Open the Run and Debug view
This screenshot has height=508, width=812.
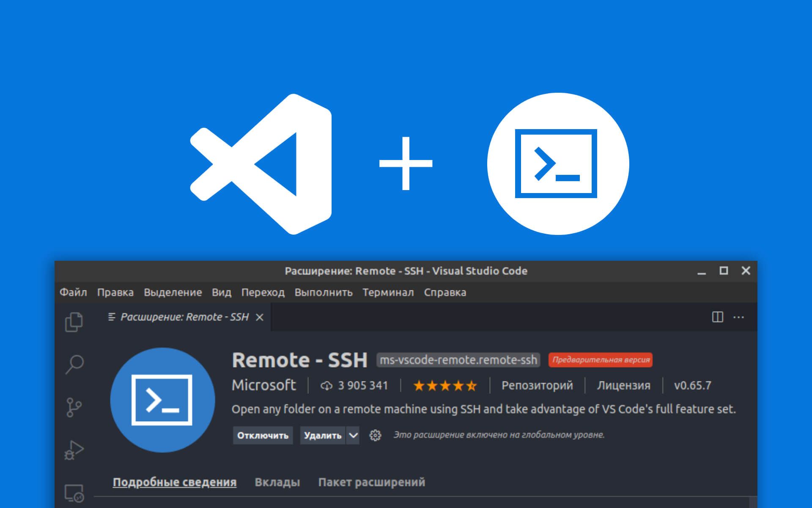[74, 450]
